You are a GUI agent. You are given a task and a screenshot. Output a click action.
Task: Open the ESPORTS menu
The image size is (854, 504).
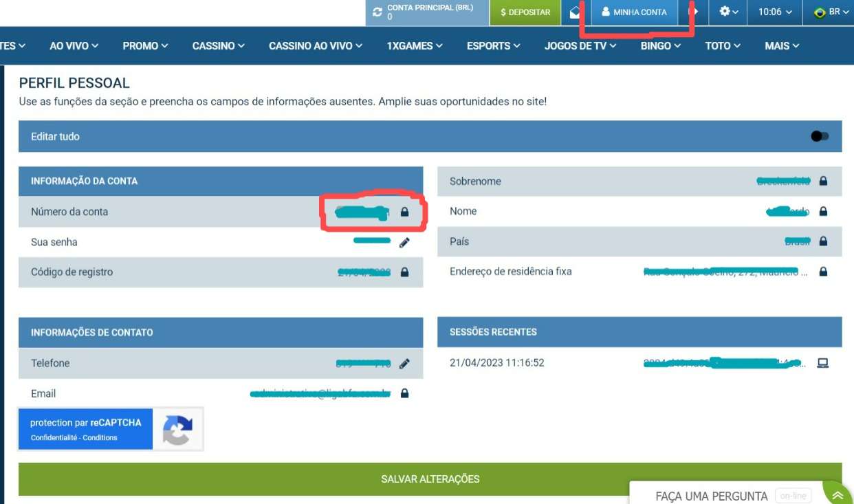tap(493, 46)
